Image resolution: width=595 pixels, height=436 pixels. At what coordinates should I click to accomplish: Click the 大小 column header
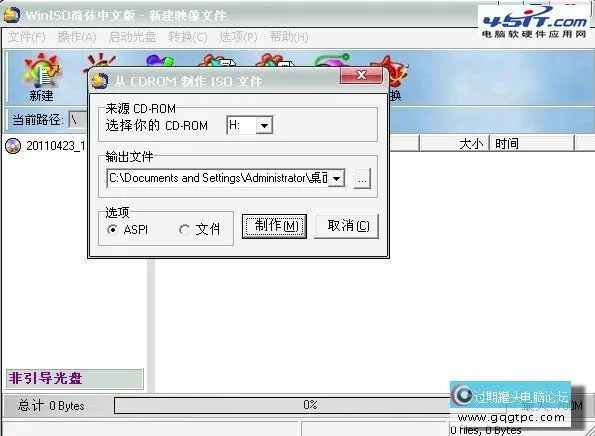[x=454, y=144]
